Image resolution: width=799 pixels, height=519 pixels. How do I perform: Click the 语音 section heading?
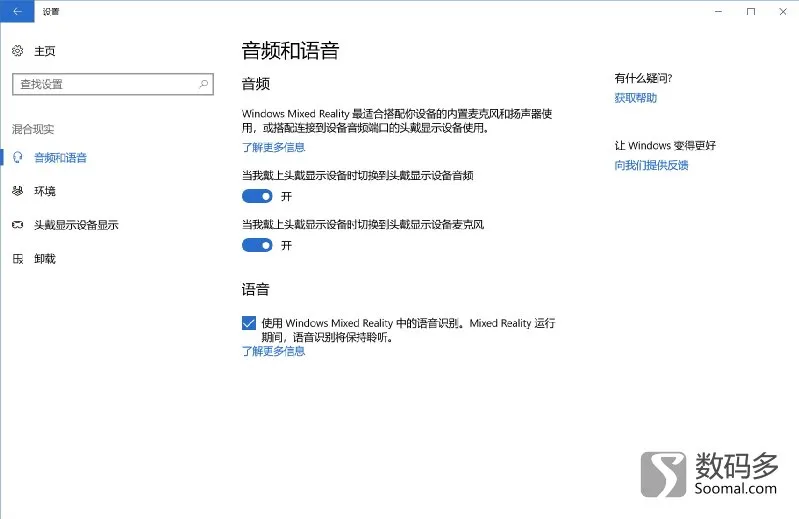(x=256, y=289)
